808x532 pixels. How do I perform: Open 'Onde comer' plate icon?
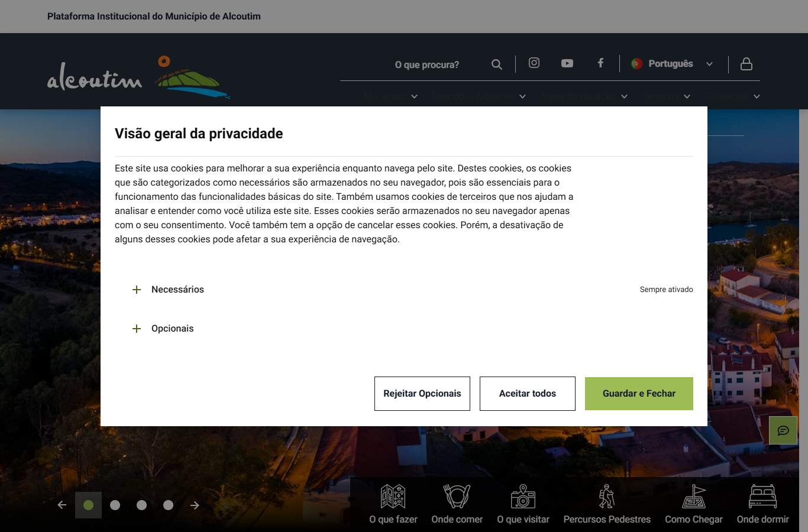coord(457,497)
